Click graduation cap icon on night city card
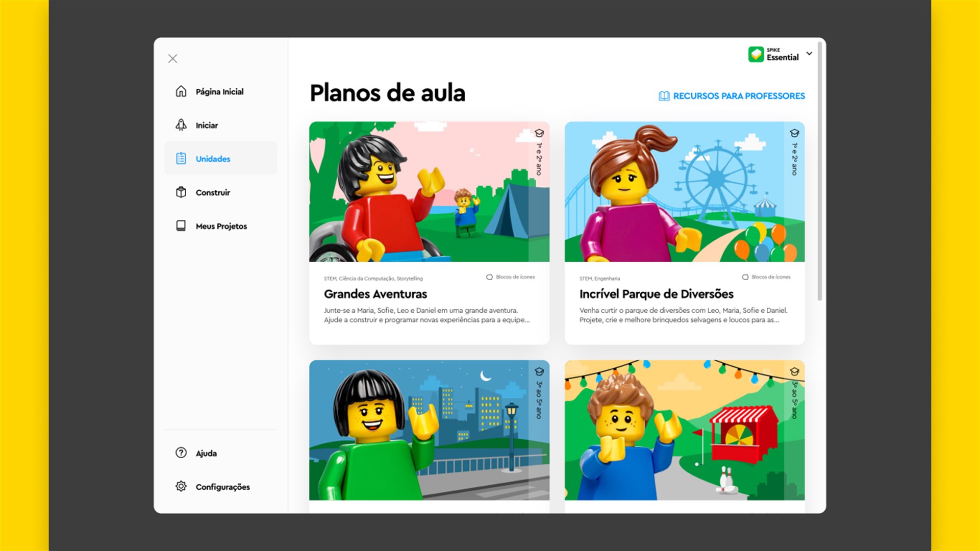The width and height of the screenshot is (980, 551). pos(539,371)
